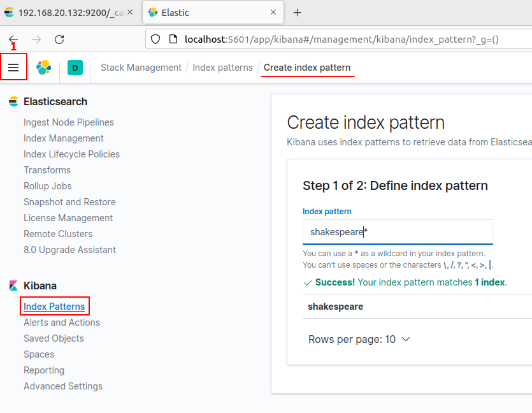Open Index Management
This screenshot has height=413, width=532.
click(x=64, y=138)
